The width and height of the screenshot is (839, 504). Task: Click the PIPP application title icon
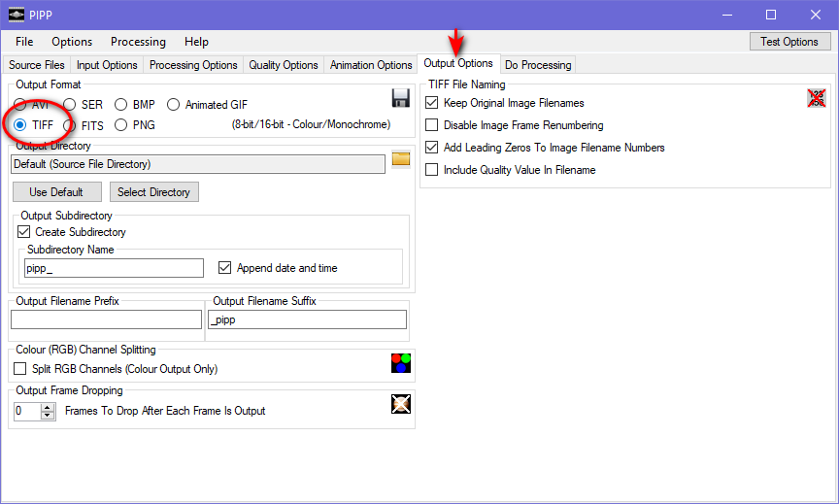click(16, 15)
